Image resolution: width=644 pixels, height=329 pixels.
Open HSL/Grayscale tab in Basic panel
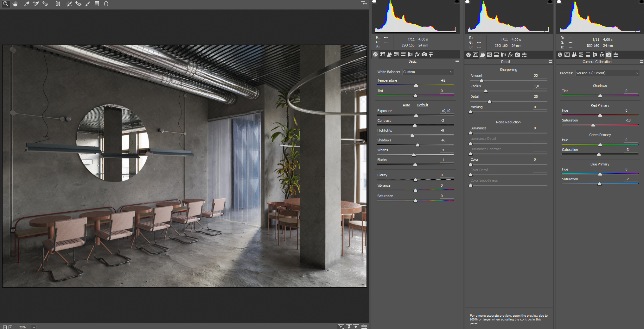396,54
